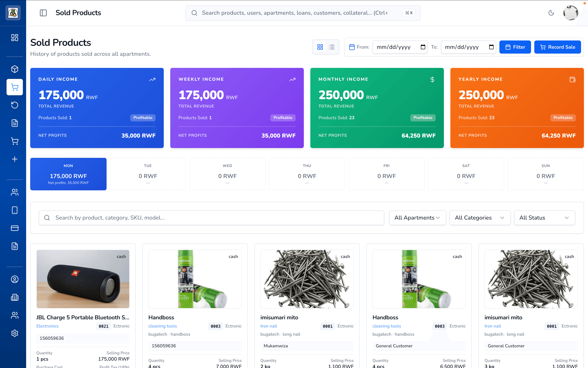Open the user avatar menu

(571, 13)
